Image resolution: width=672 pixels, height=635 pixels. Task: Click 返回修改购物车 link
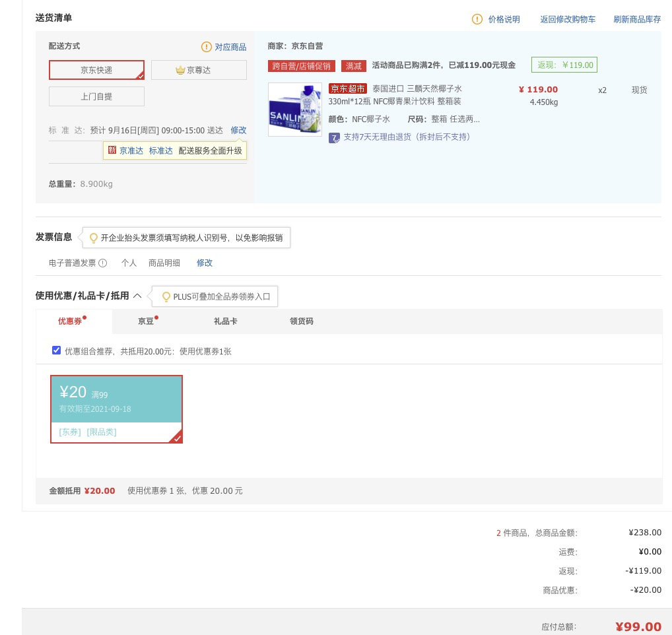568,19
